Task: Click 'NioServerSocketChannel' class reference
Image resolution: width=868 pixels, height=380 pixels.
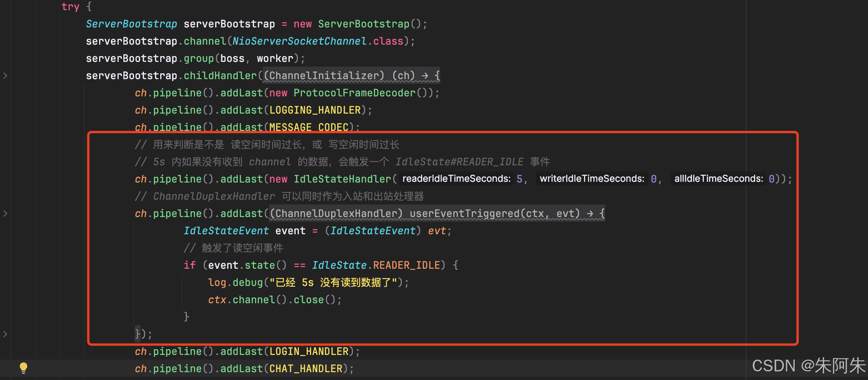Action: (299, 41)
